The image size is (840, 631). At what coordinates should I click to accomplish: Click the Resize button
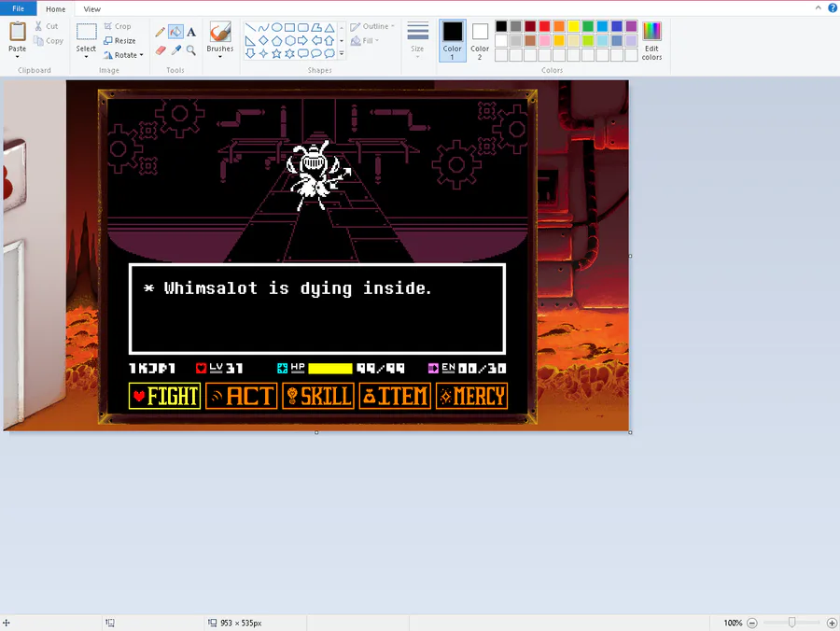pyautogui.click(x=119, y=41)
